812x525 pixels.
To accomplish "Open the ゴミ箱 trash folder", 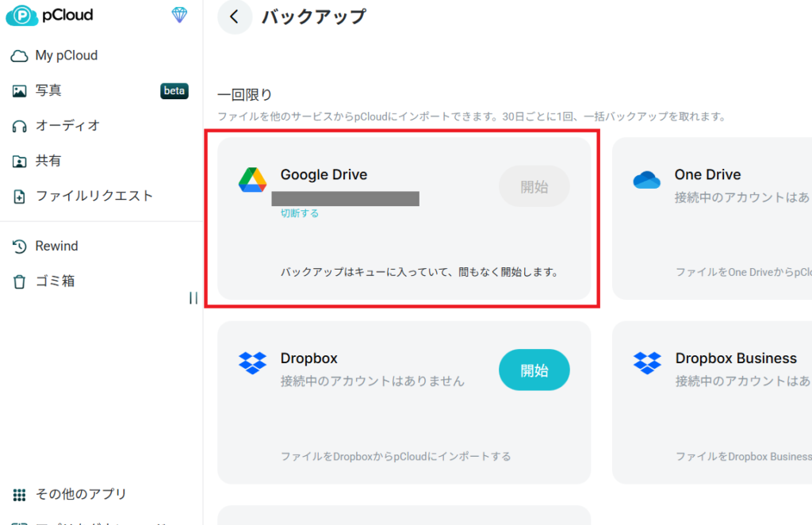I will click(55, 281).
